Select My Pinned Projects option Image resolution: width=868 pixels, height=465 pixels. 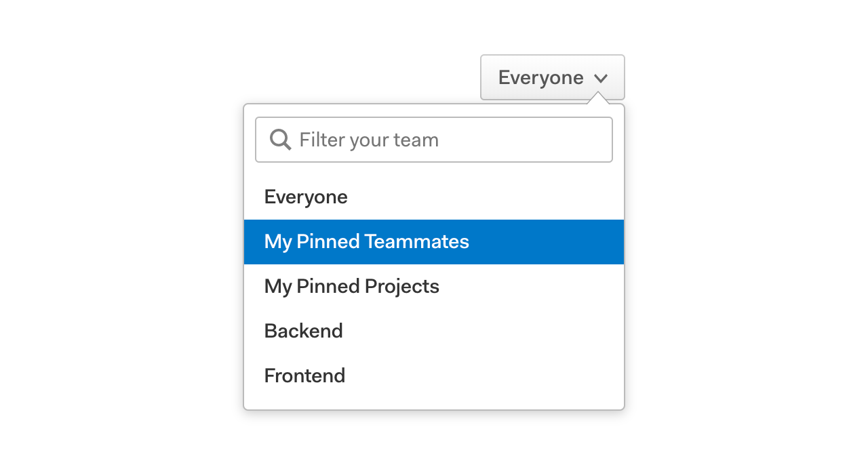tap(434, 287)
